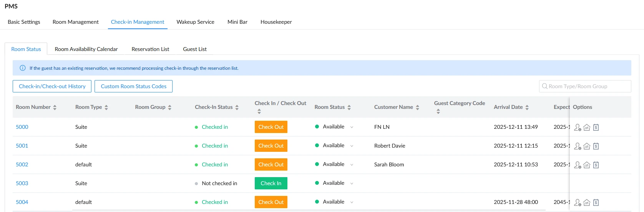644x212 pixels.
Task: Open guest info icon for room 5000
Action: (578, 127)
